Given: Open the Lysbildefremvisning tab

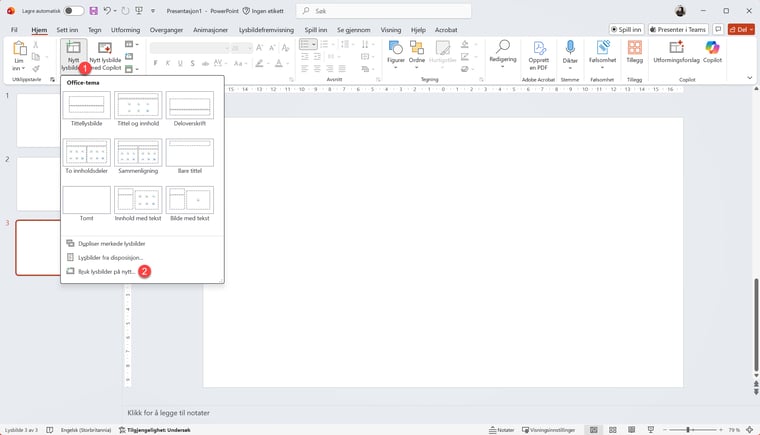Looking at the screenshot, I should (x=266, y=30).
